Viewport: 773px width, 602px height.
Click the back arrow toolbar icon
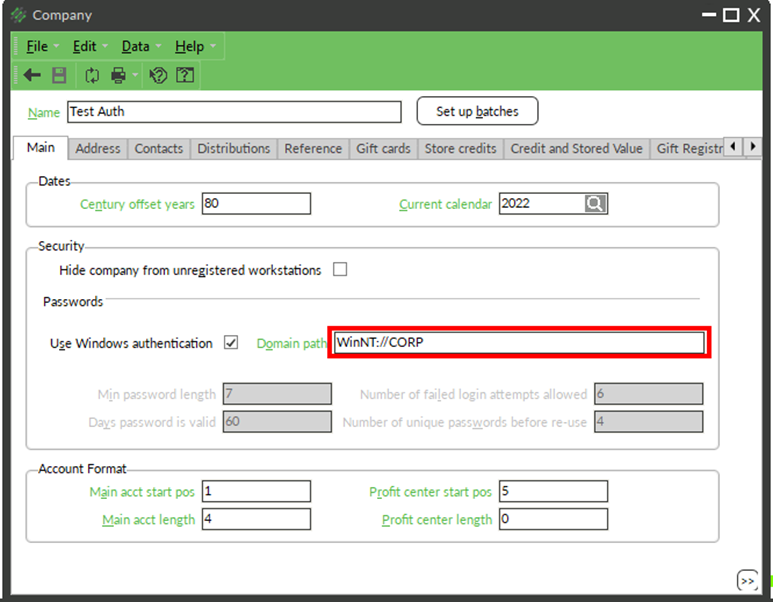coord(32,75)
